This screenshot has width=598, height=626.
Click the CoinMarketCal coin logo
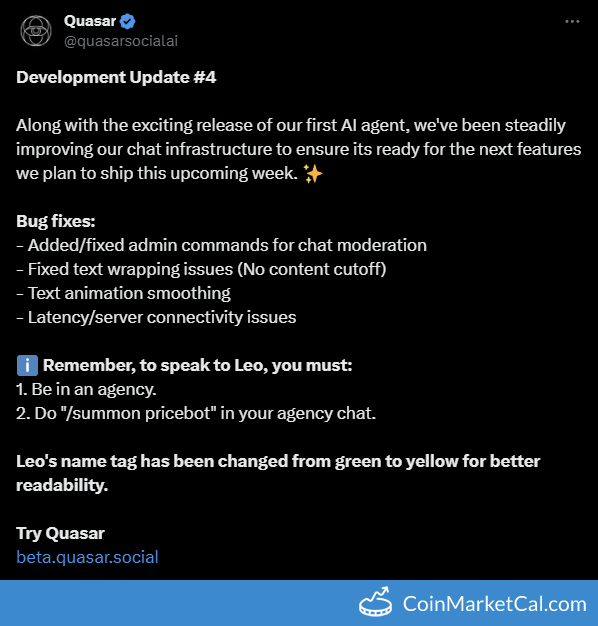coord(375,602)
